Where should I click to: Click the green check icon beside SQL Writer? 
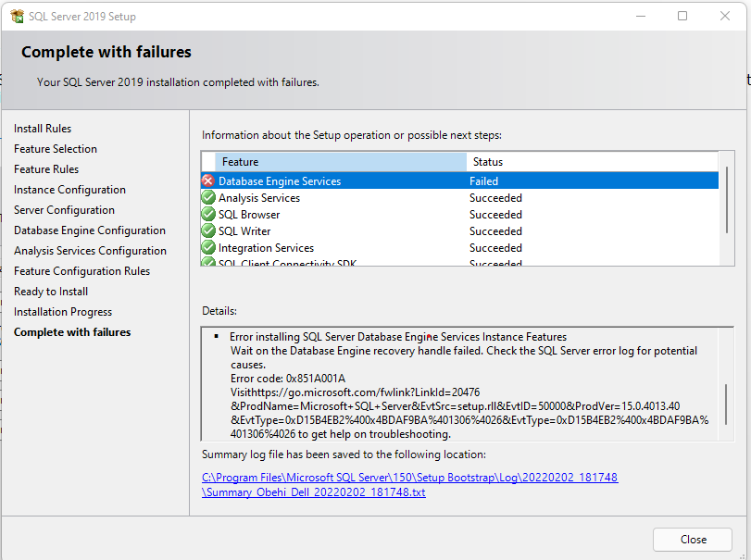(207, 231)
